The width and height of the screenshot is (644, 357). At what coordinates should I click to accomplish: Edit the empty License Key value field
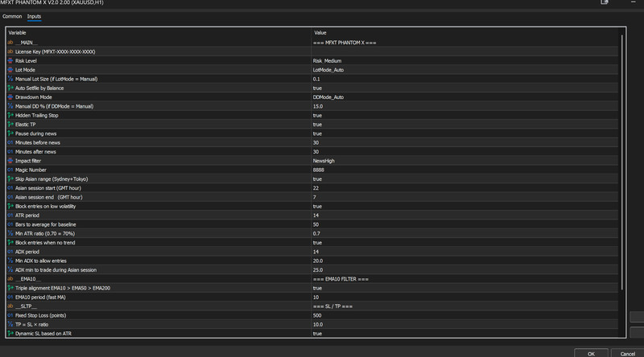coord(464,51)
